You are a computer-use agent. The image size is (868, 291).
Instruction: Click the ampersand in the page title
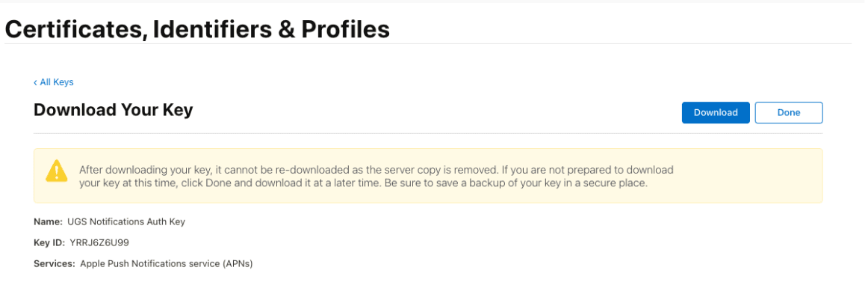click(286, 29)
